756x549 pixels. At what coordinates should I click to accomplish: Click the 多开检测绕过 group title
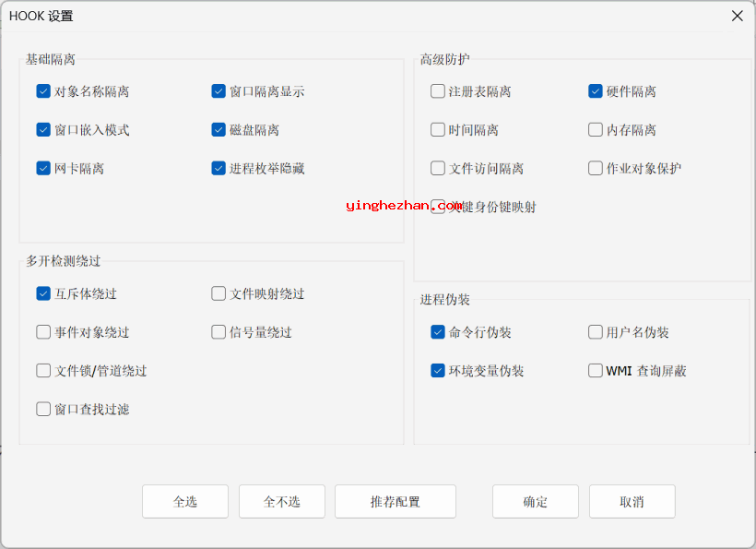click(x=64, y=261)
